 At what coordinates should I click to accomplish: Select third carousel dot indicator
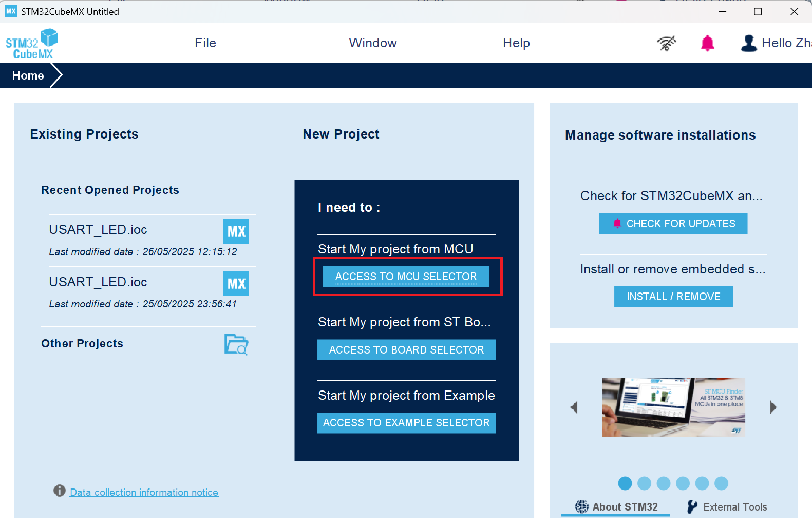click(664, 483)
